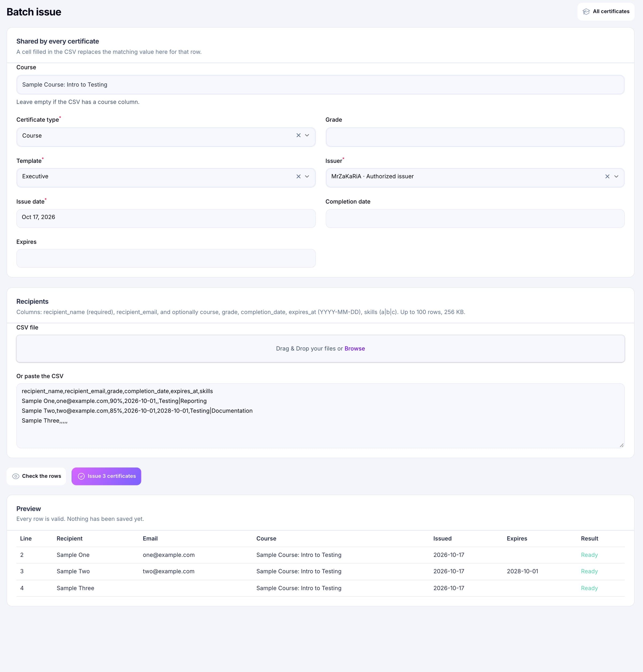643x672 pixels.
Task: Open the All certificates page
Action: (x=606, y=12)
